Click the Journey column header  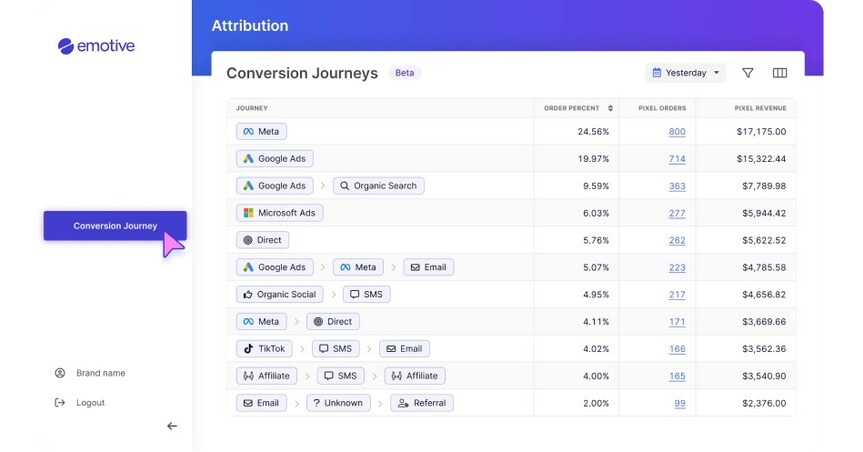[252, 108]
